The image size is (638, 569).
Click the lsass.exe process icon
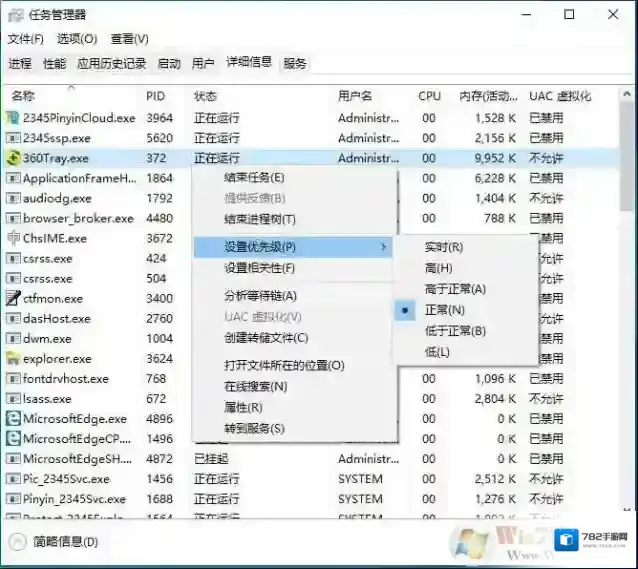13,398
